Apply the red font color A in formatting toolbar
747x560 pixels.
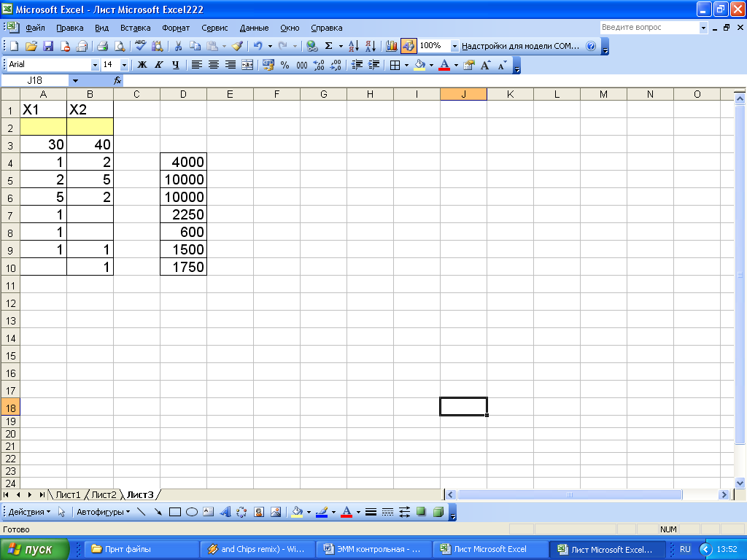pos(444,65)
